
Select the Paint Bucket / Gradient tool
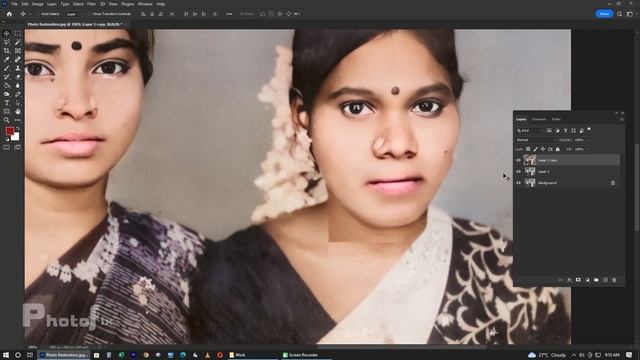point(7,85)
